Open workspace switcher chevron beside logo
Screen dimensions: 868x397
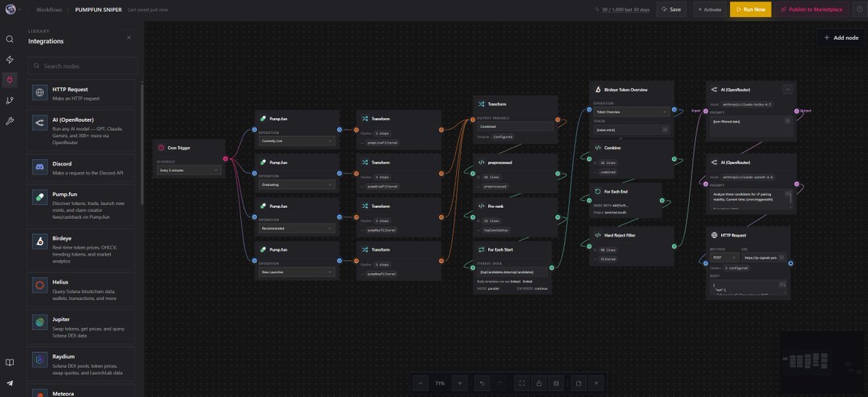point(20,9)
